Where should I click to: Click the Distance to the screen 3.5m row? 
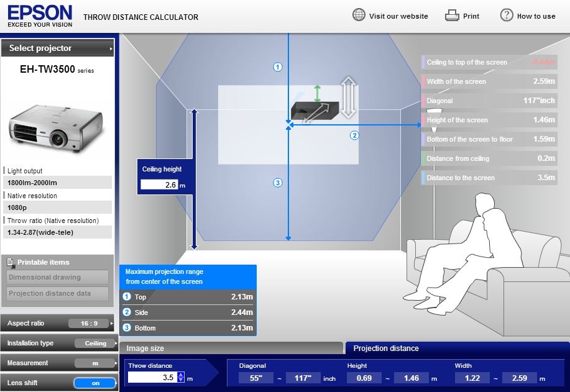pos(489,178)
